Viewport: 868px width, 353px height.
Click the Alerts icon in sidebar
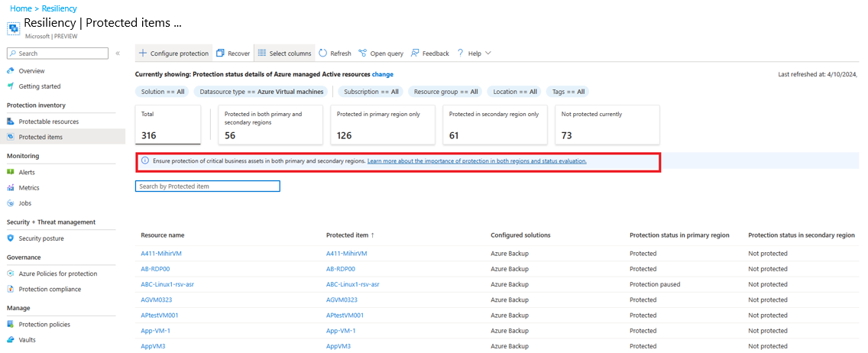pyautogui.click(x=11, y=172)
